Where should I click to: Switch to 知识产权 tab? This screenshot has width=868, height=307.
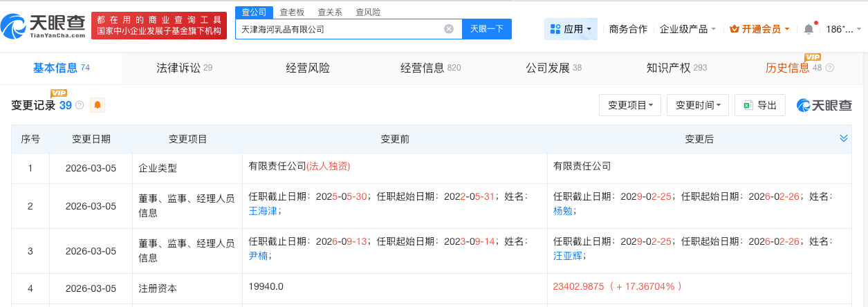click(676, 68)
